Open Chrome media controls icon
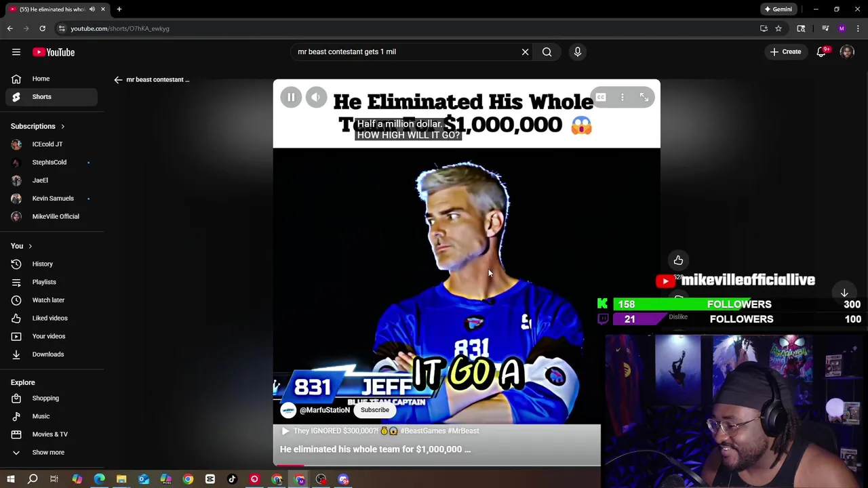The height and width of the screenshot is (488, 868). click(825, 28)
